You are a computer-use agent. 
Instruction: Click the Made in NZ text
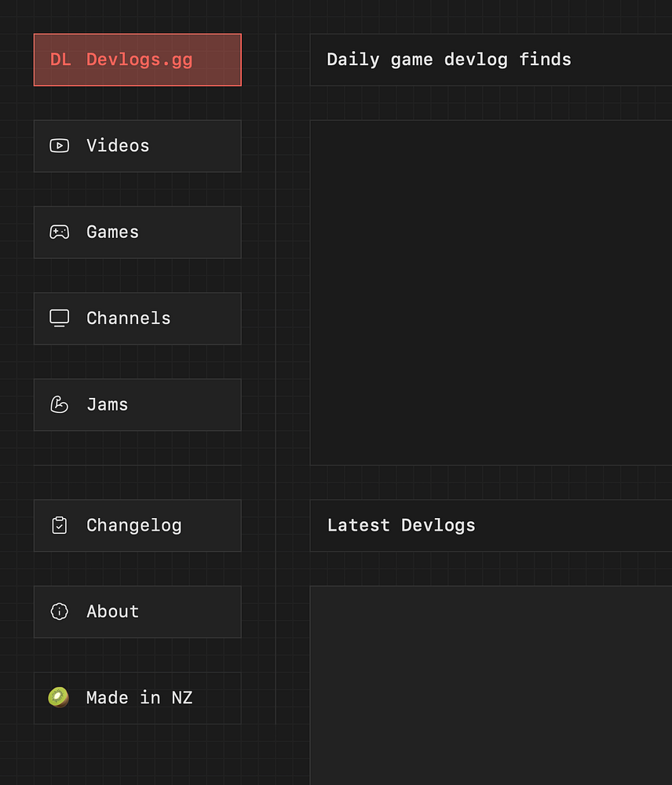(139, 698)
